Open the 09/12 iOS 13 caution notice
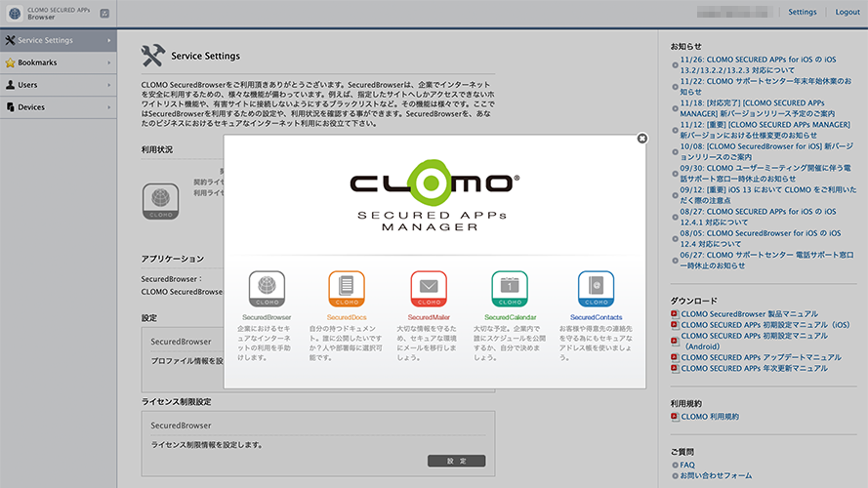The image size is (868, 488). click(768, 195)
